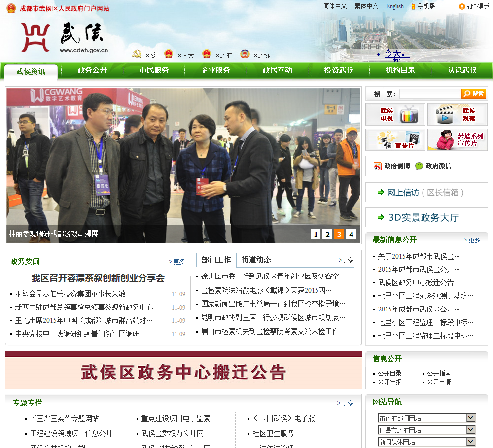Open the red Wuhou logo
The height and width of the screenshot is (448, 493).
(x=35, y=37)
